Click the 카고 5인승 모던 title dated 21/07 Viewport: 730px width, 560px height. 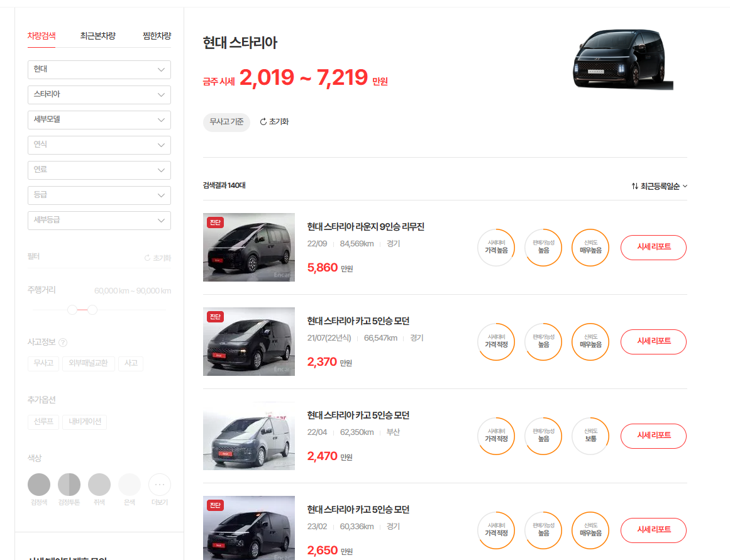tap(358, 321)
